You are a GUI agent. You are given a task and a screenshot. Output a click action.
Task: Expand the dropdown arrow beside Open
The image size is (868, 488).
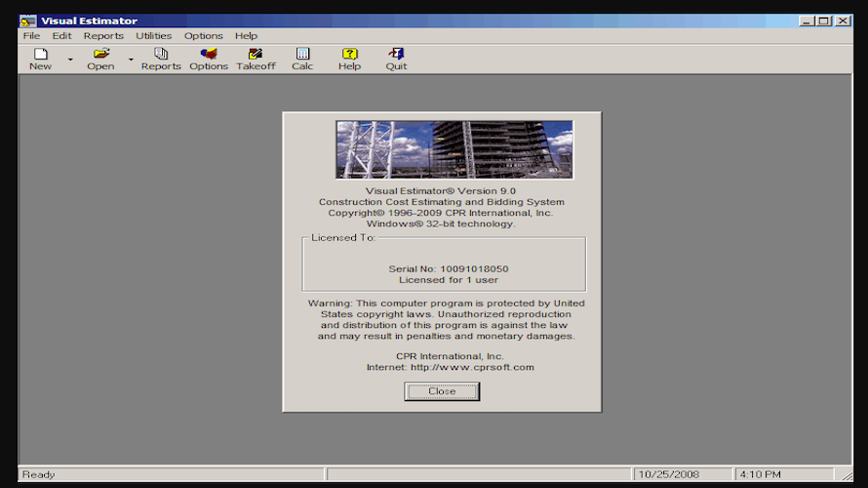(131, 61)
